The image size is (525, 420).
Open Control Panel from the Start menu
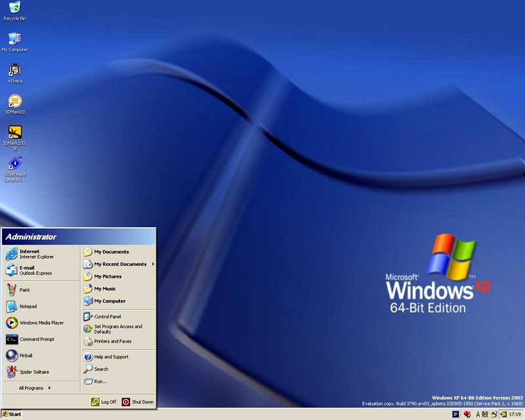tap(119, 316)
